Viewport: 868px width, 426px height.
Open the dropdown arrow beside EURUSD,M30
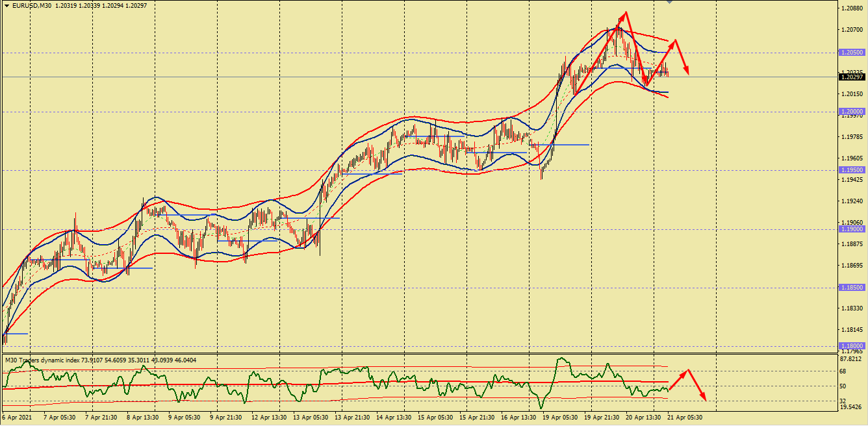[x=6, y=6]
